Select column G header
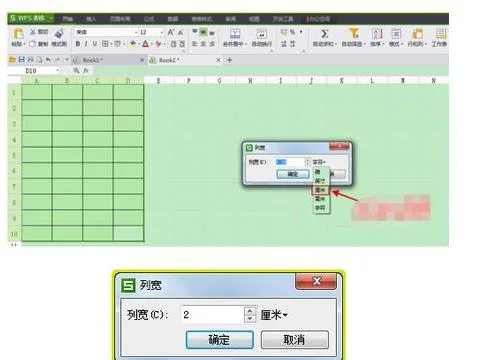Screen dimensions: 479x360 pyautogui.click(x=219, y=81)
